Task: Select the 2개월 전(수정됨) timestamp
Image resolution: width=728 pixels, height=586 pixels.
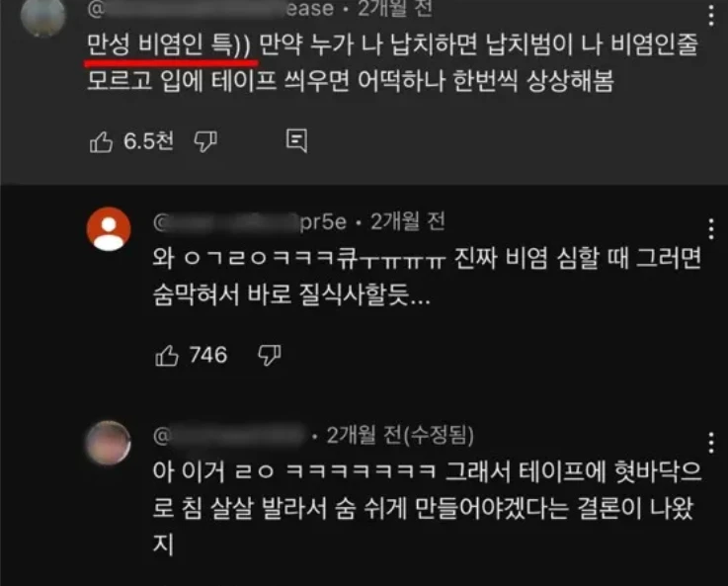Action: (x=400, y=436)
